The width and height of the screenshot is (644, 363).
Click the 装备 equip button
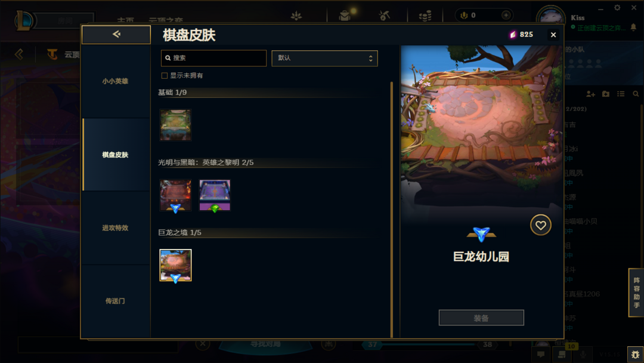click(481, 318)
